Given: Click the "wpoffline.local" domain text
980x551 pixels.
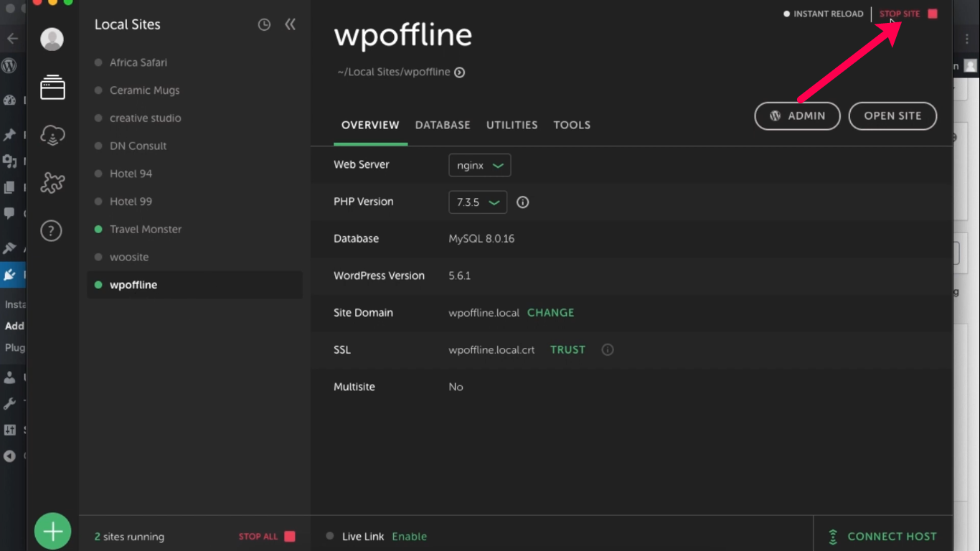Looking at the screenshot, I should point(484,314).
